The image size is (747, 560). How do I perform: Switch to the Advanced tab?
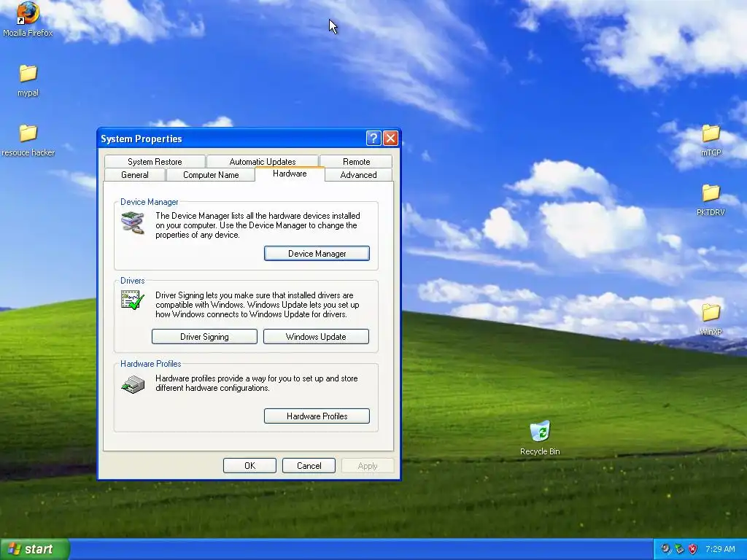358,175
